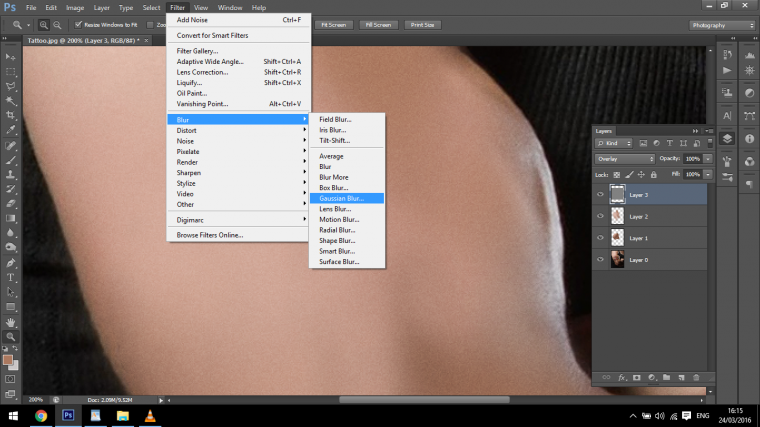Choose Surface Blur menu item
The image size is (760, 427).
tap(347, 262)
